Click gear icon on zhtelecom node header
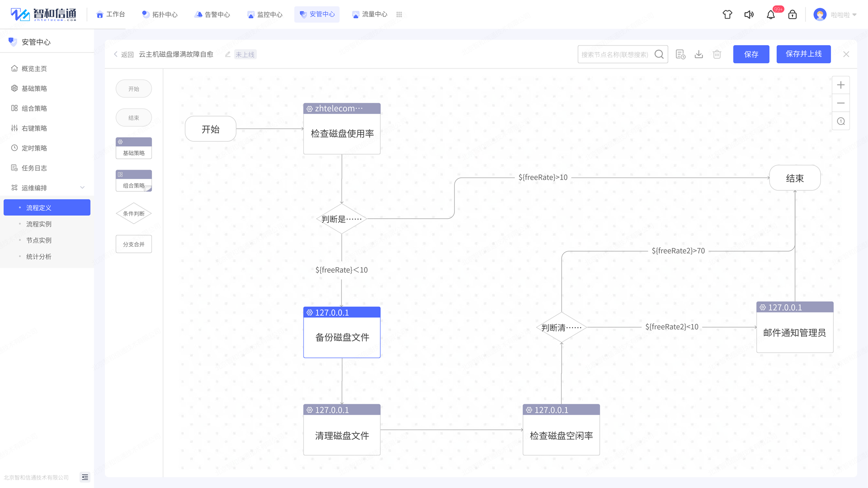This screenshot has height=488, width=868. coord(309,109)
